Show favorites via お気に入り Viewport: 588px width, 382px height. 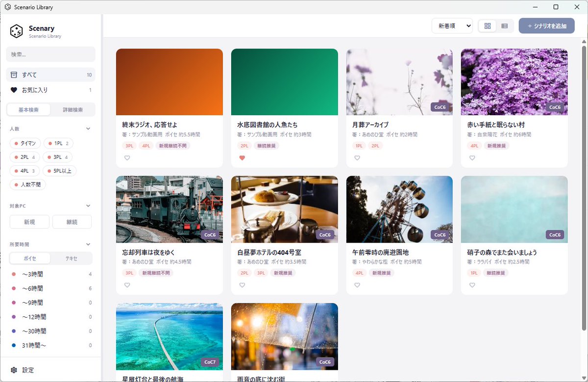click(x=50, y=90)
